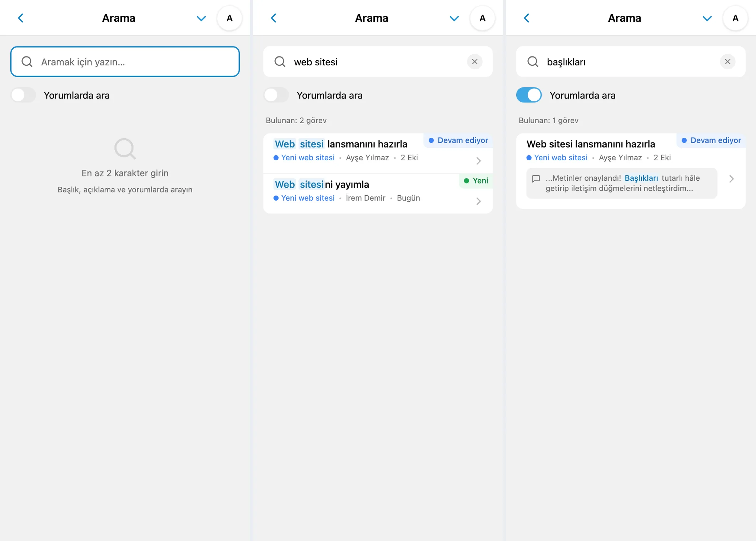Screen dimensions: 756x541
Task: Enable 'Yorumlarda ara' in empty search panel
Action: [23, 95]
